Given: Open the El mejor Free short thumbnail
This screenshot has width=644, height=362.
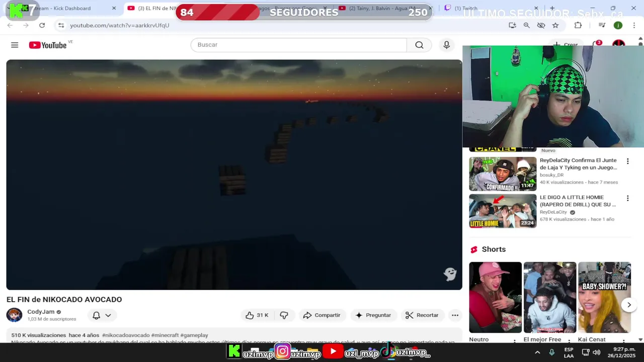Looking at the screenshot, I should (550, 297).
